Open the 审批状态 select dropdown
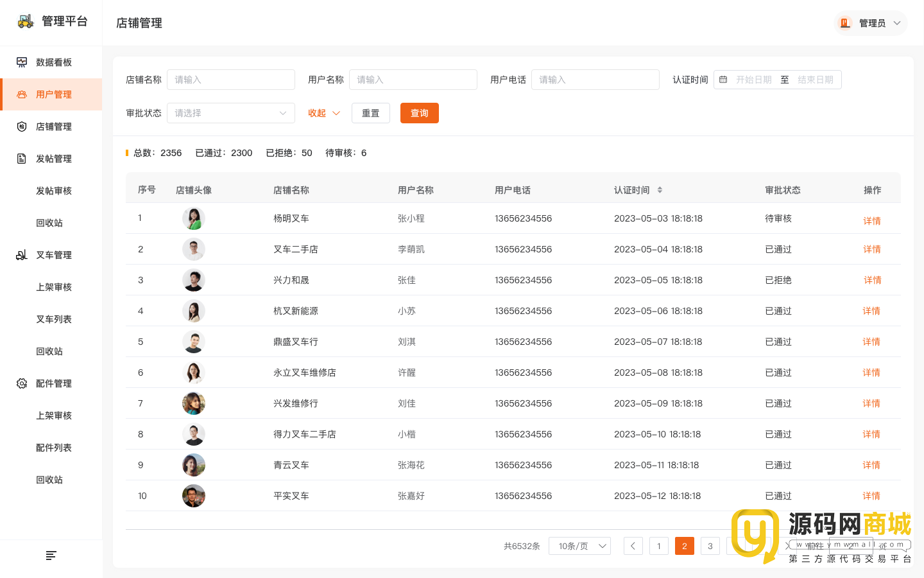The image size is (924, 578). 230,113
